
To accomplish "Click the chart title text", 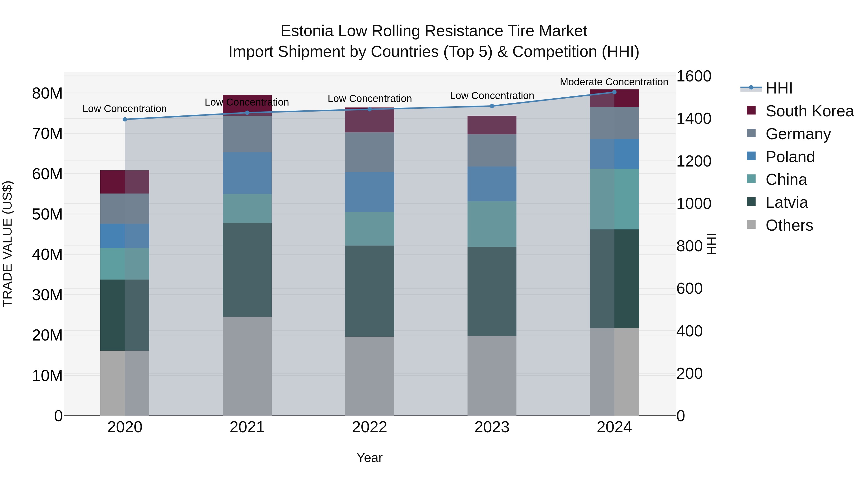I will coord(434,41).
